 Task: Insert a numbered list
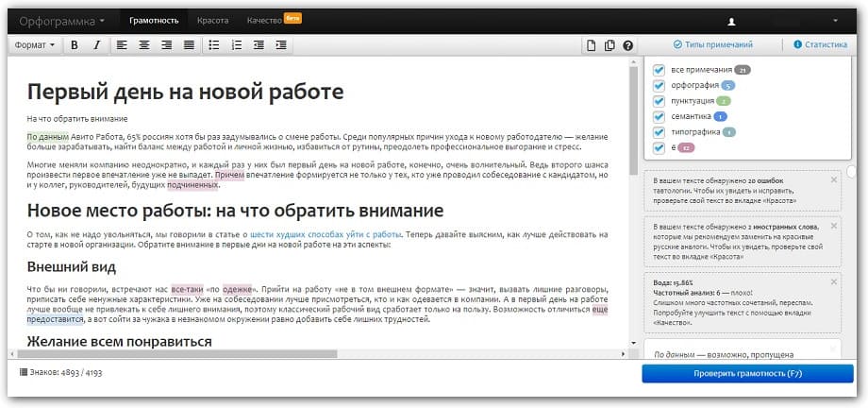237,45
